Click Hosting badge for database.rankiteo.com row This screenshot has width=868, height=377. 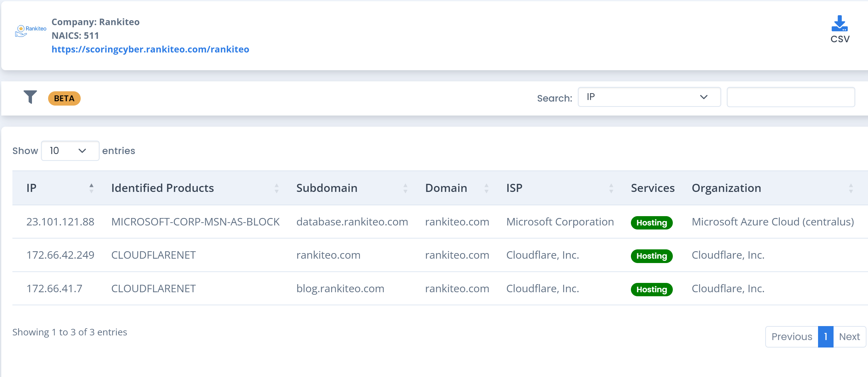pos(651,223)
